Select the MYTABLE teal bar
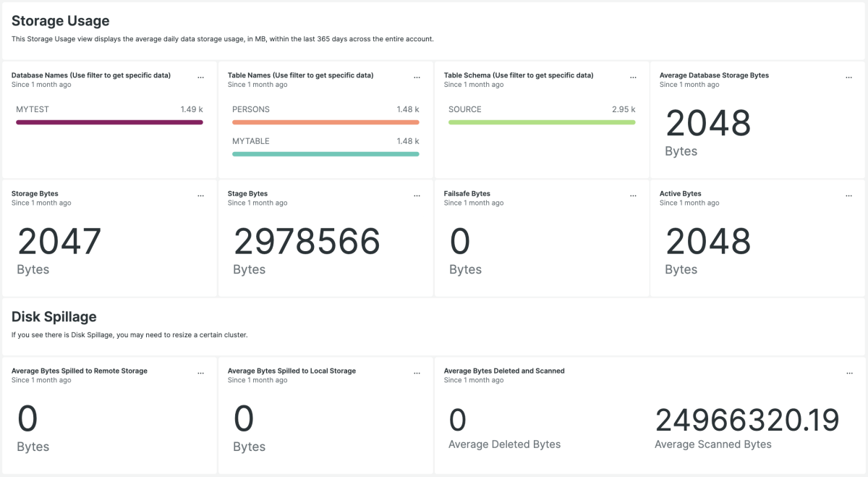 click(325, 154)
